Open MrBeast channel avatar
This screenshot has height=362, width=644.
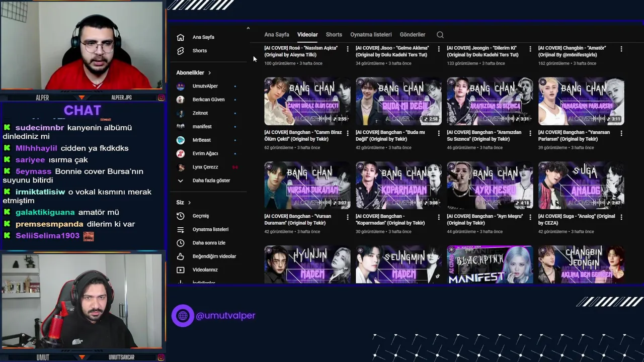(181, 140)
